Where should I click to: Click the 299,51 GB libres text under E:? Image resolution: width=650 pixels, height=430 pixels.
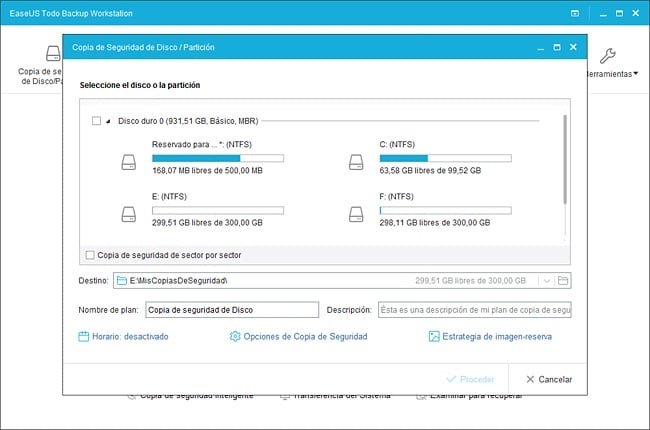tap(207, 223)
